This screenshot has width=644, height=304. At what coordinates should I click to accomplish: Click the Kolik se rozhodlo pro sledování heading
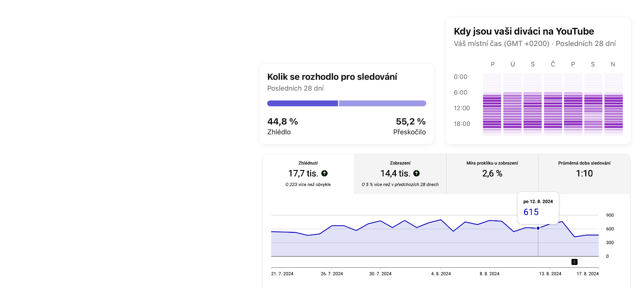pyautogui.click(x=332, y=77)
